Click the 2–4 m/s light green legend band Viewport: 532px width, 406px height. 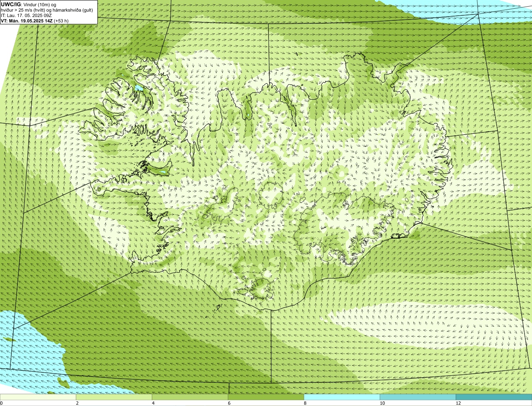point(114,397)
